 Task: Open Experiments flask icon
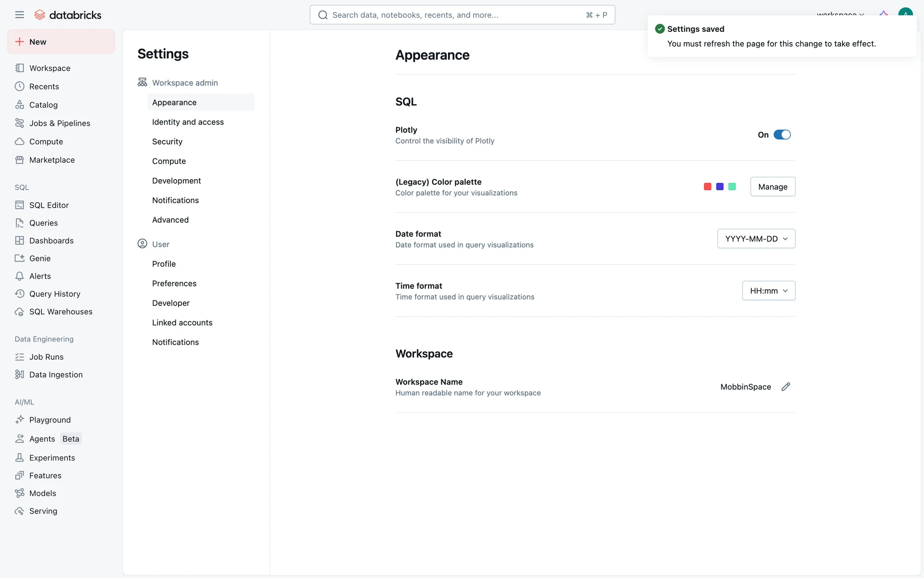coord(19,458)
